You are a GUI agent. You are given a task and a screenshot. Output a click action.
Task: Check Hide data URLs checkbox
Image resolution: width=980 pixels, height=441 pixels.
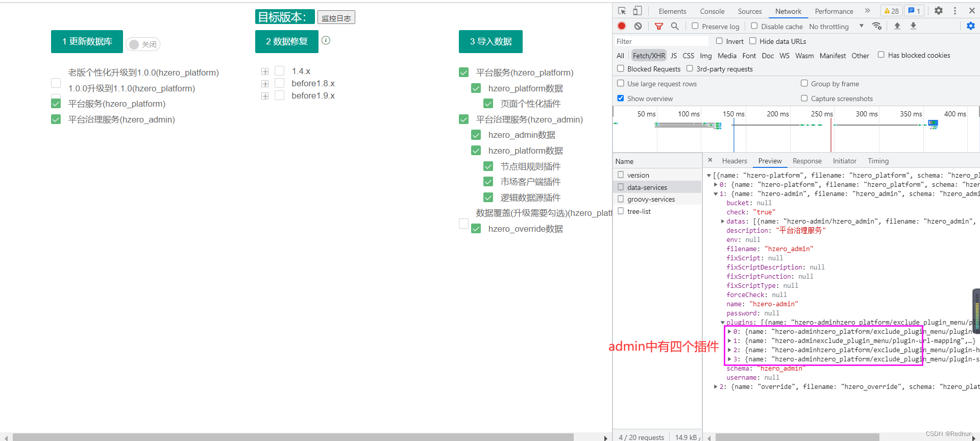[x=752, y=41]
